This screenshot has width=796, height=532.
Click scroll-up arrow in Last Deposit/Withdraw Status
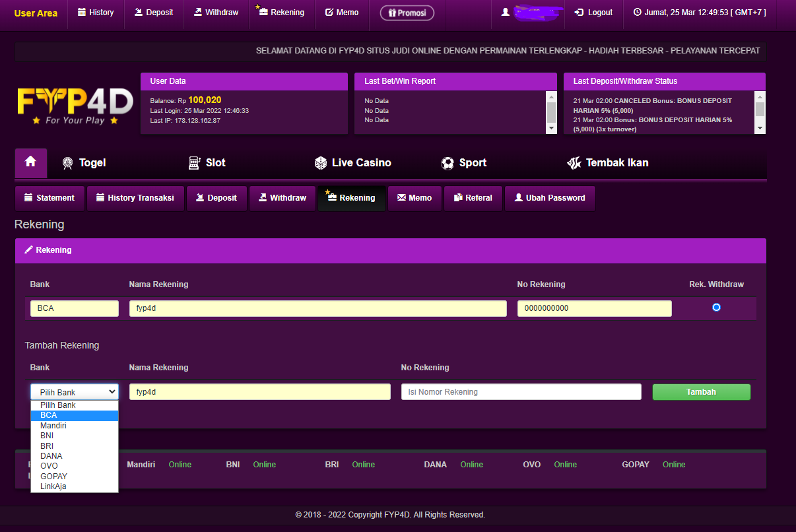[760, 96]
